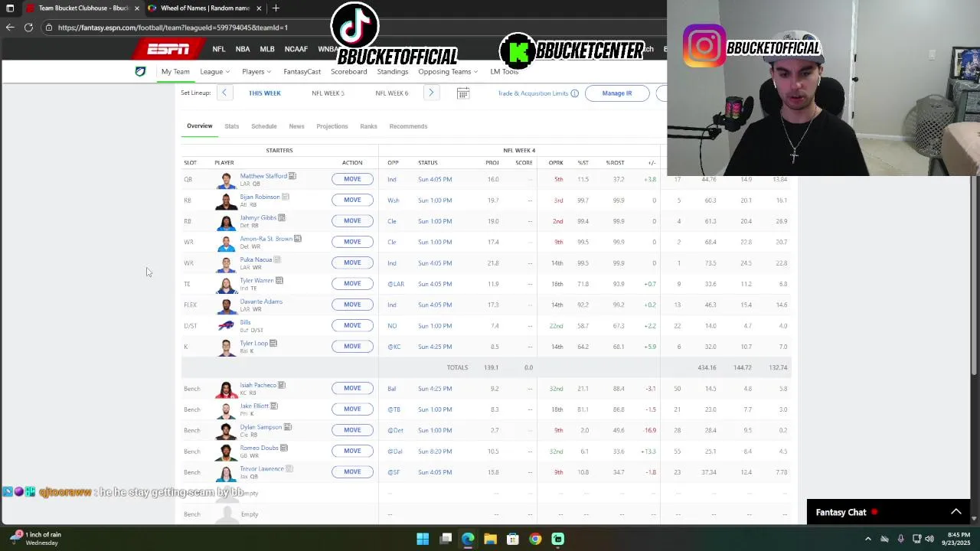Viewport: 980px width, 551px height.
Task: Switch to Wheel of Names browser tab
Action: (x=205, y=8)
